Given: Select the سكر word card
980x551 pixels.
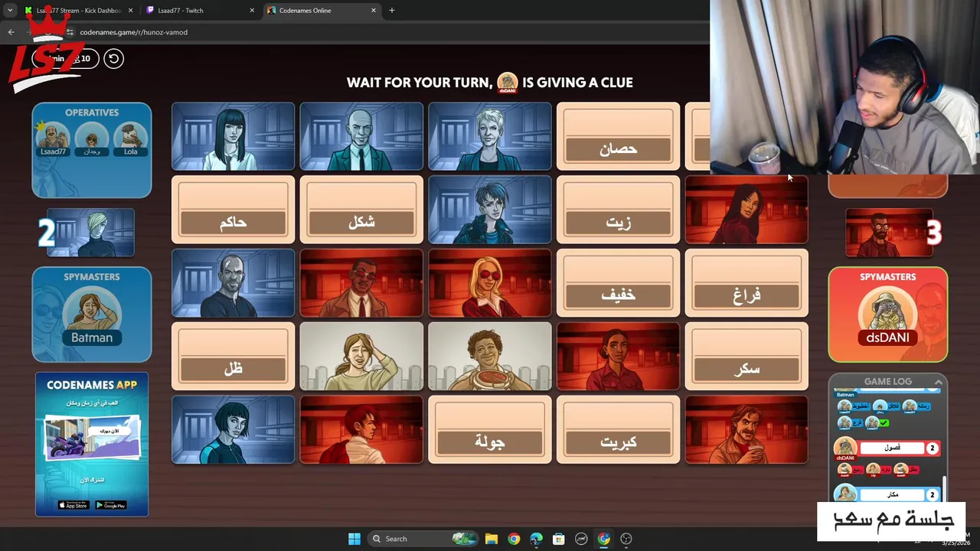Looking at the screenshot, I should click(746, 357).
